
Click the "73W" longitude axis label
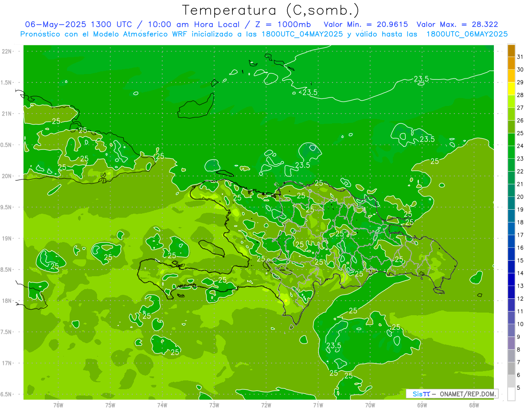(214, 405)
